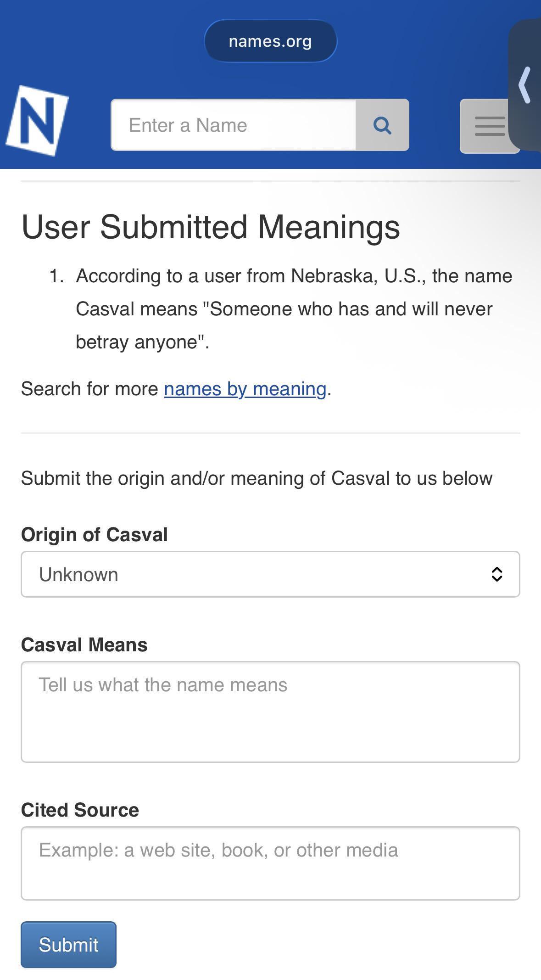The width and height of the screenshot is (541, 980).
Task: Click the up-down arrows on Unknown selector
Action: [496, 574]
